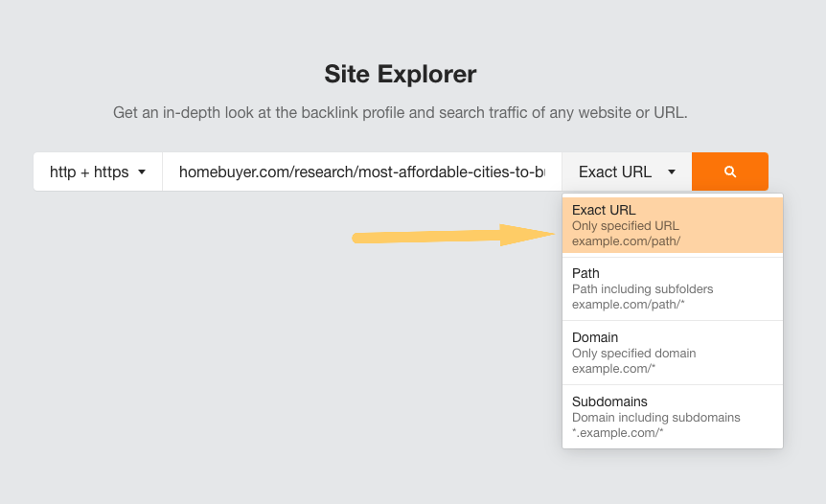The width and height of the screenshot is (826, 504).
Task: Open the http + https protocol dropdown
Action: (98, 172)
